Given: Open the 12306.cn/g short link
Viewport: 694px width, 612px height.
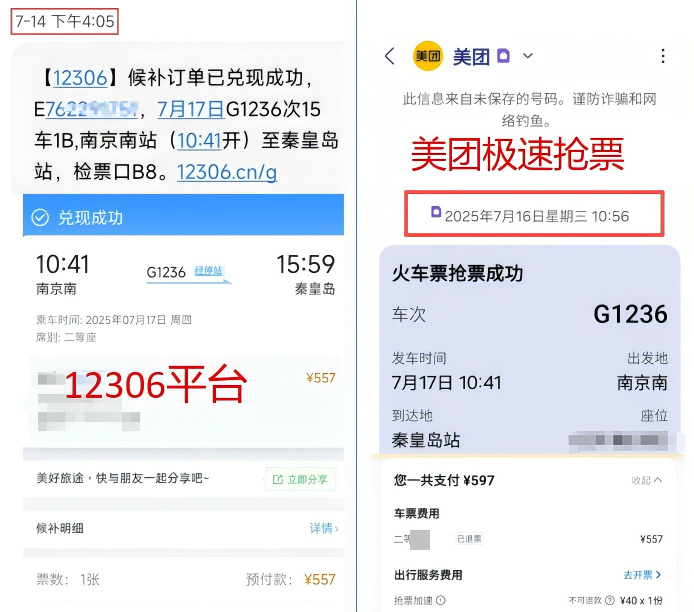Looking at the screenshot, I should click(227, 172).
